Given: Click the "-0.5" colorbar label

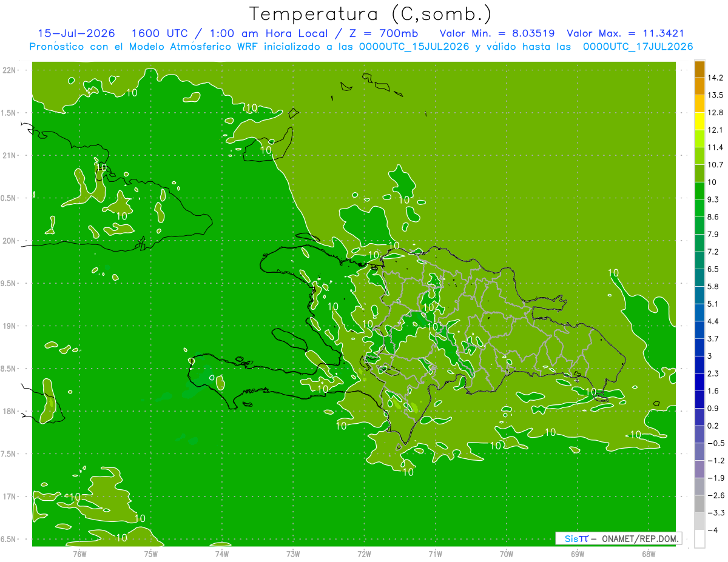Looking at the screenshot, I should click(x=715, y=443).
